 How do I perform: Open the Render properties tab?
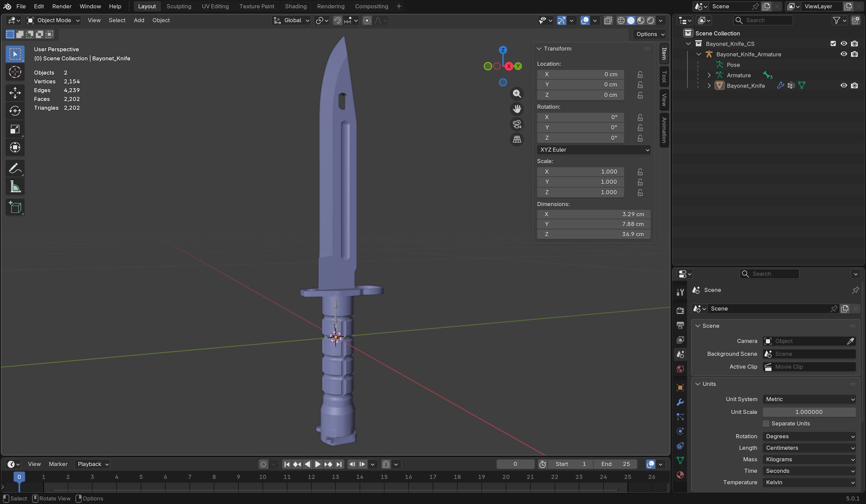click(x=680, y=310)
